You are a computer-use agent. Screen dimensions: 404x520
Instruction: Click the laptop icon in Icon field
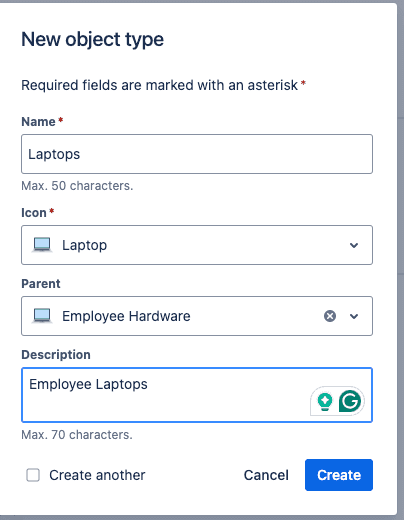[42, 245]
